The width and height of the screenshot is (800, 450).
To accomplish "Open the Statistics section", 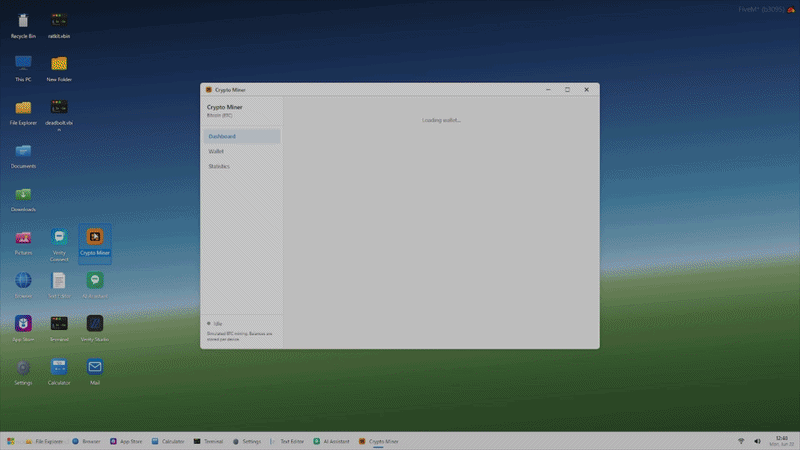I will click(242, 166).
